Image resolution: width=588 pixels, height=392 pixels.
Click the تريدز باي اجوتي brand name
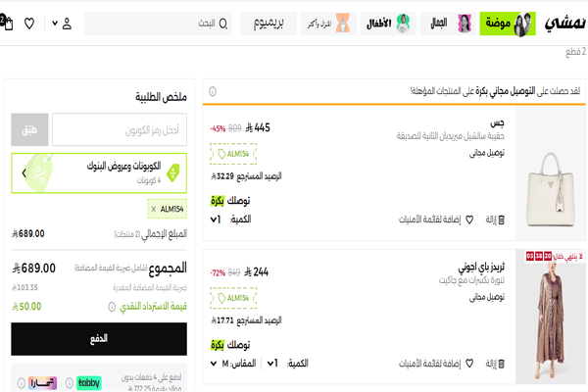(481, 267)
